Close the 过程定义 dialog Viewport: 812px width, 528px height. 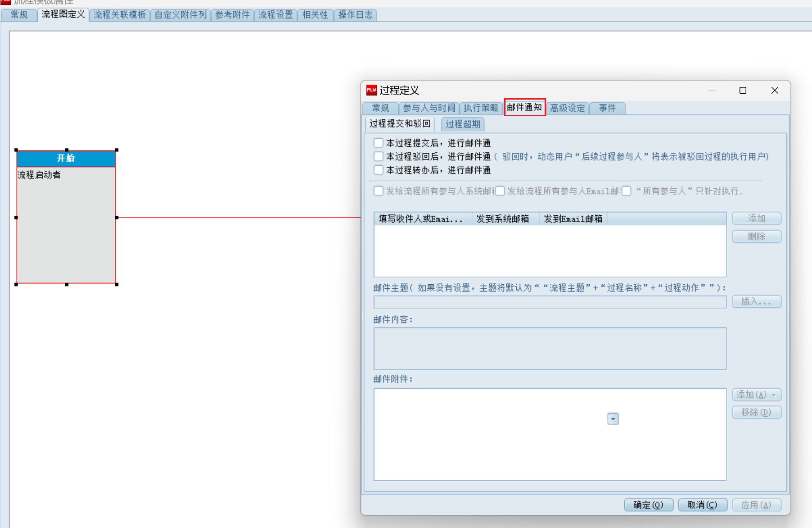point(775,91)
